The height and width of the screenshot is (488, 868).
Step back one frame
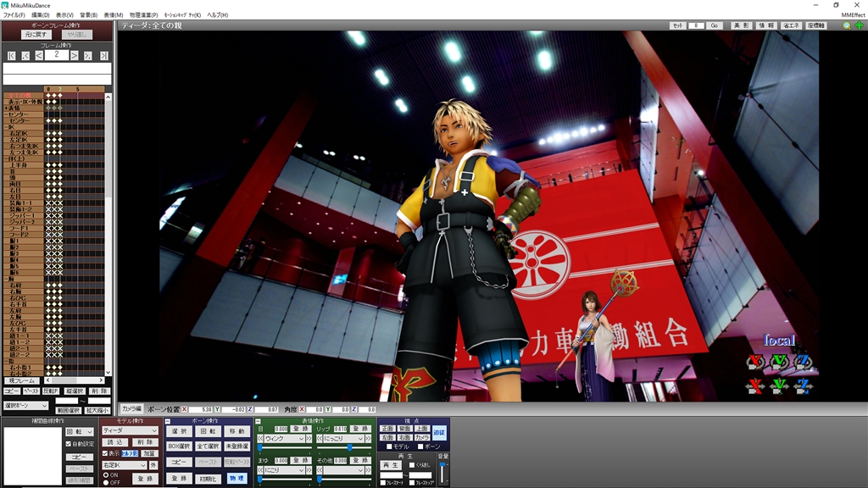tap(39, 55)
